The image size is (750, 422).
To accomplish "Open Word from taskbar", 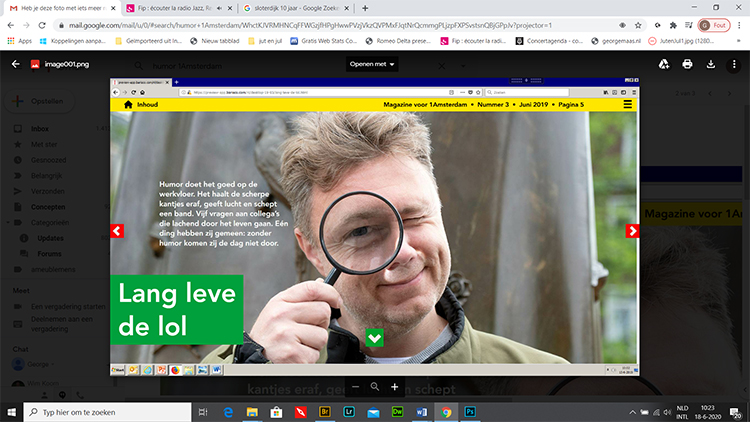I will [x=421, y=412].
